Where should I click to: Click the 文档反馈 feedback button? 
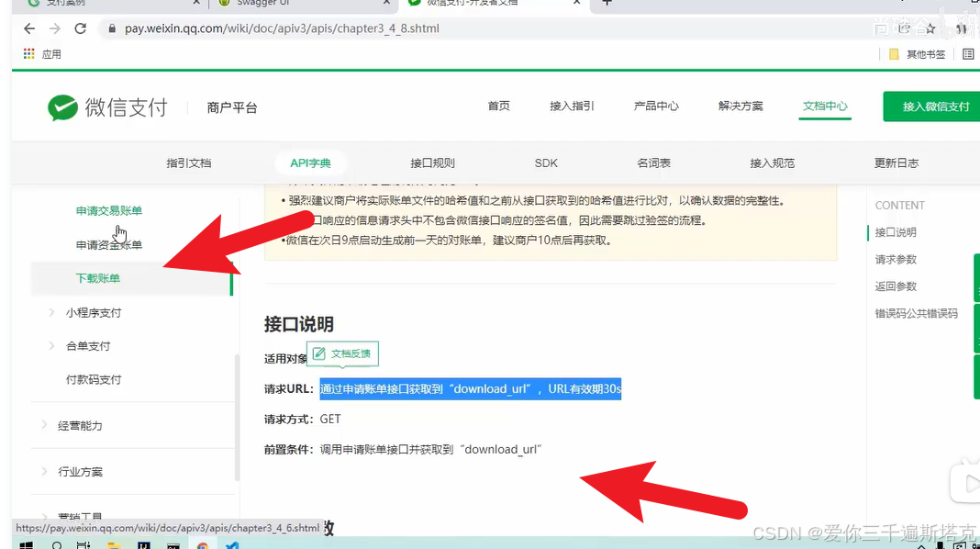342,353
